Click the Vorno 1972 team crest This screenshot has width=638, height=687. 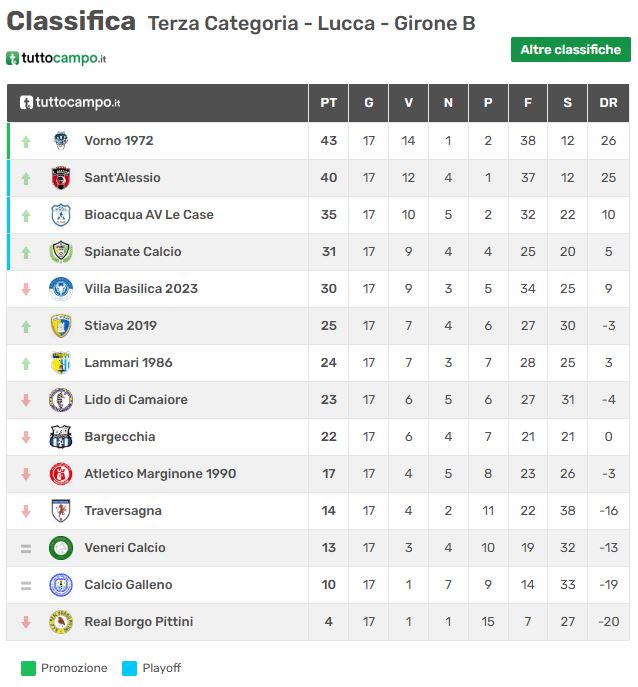(61, 141)
